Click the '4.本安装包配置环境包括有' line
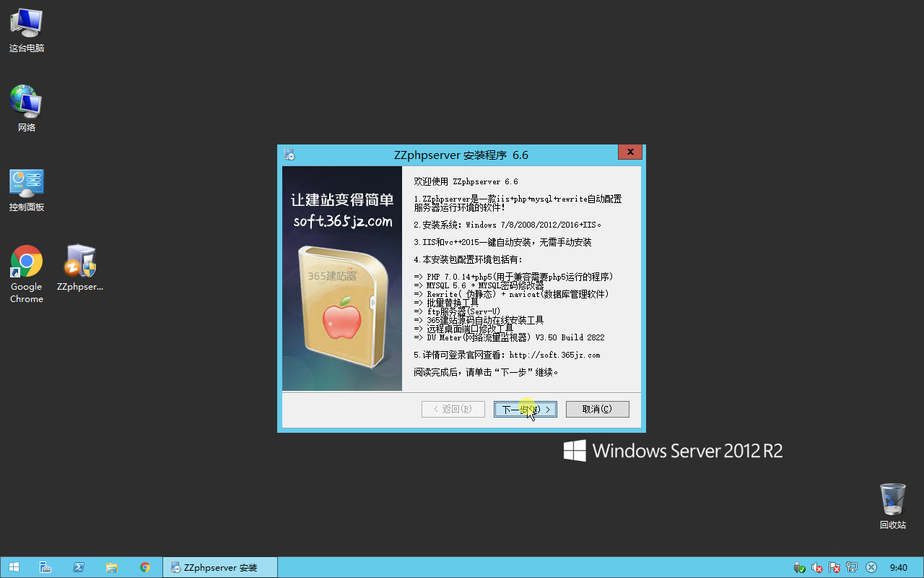 (x=468, y=259)
